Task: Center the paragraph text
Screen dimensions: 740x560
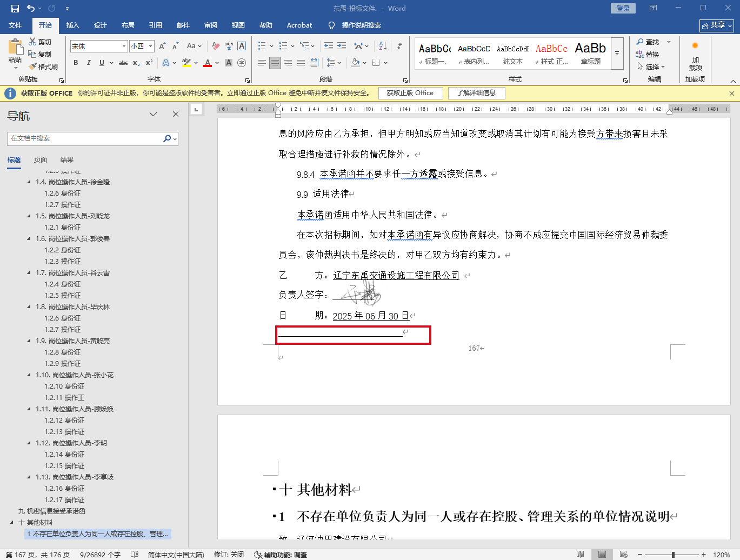Action: [x=275, y=63]
